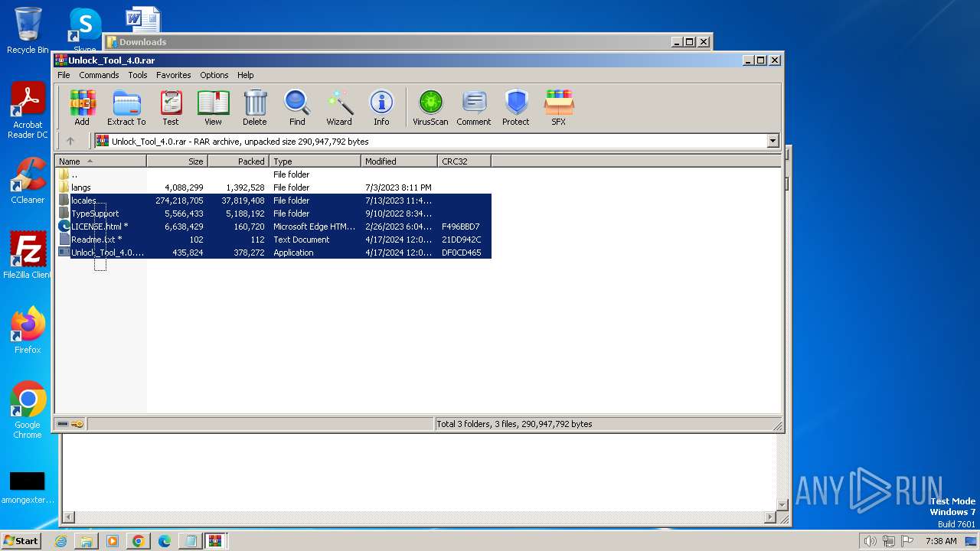The width and height of the screenshot is (980, 551).
Task: Click the archive path input field
Action: click(x=431, y=141)
